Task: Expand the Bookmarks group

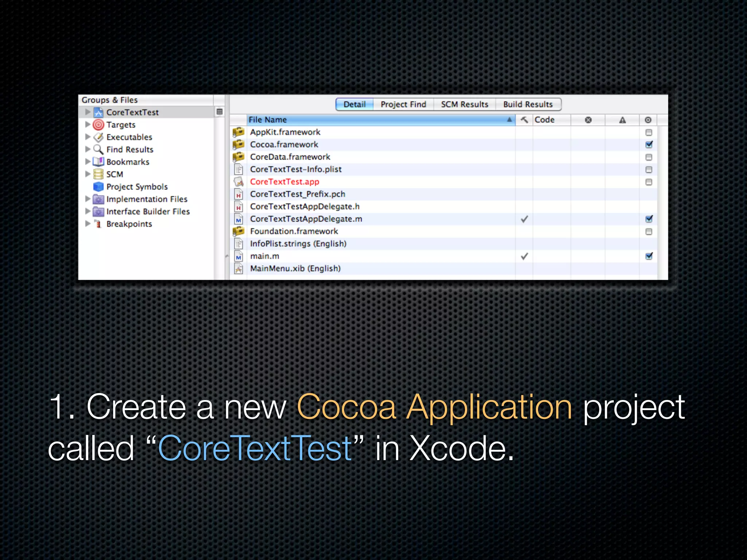Action: 88,162
